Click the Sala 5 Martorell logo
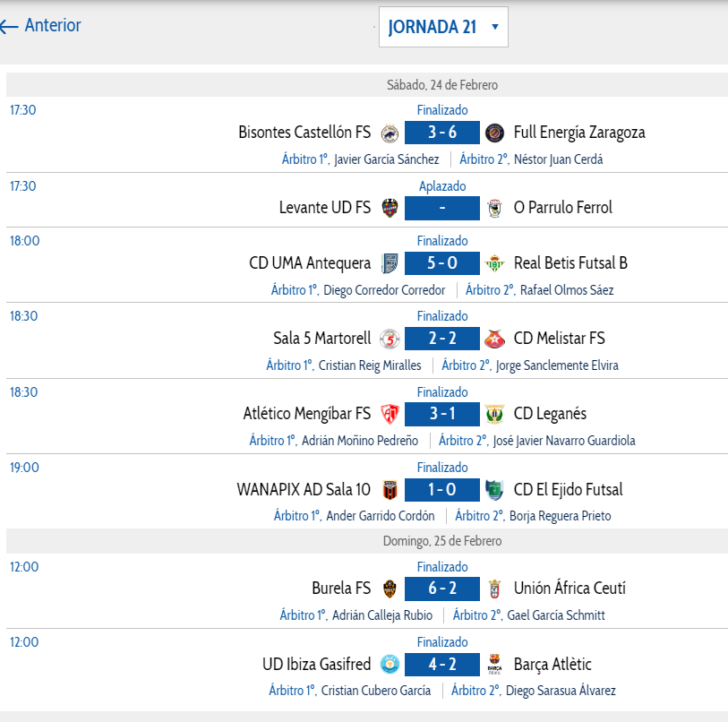This screenshot has height=722, width=728. click(390, 339)
